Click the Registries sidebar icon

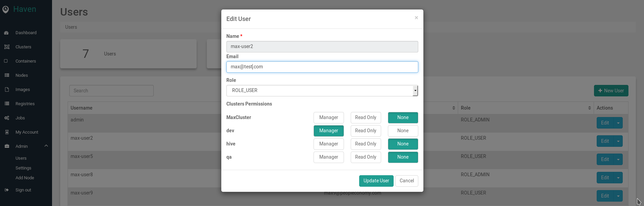6,104
